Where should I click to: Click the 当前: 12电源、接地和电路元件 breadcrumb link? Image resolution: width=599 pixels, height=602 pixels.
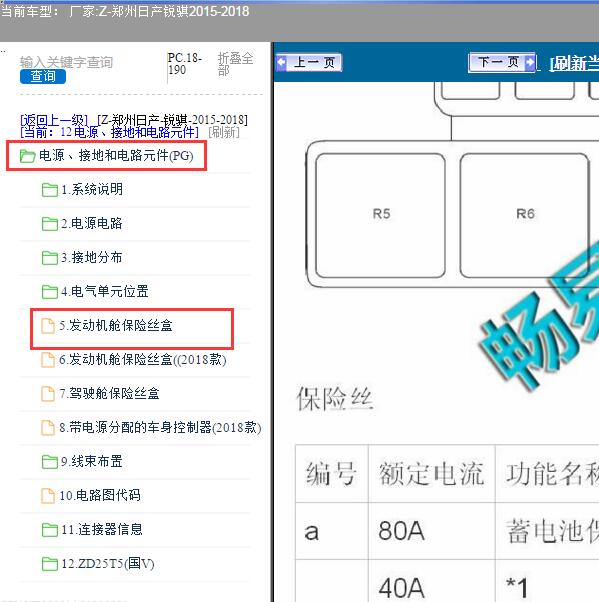point(109,132)
